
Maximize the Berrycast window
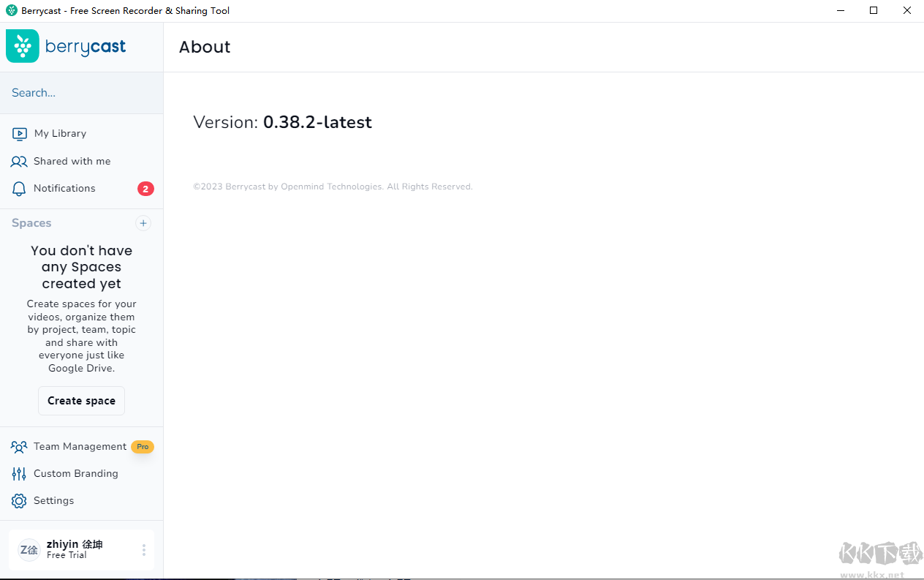874,10
